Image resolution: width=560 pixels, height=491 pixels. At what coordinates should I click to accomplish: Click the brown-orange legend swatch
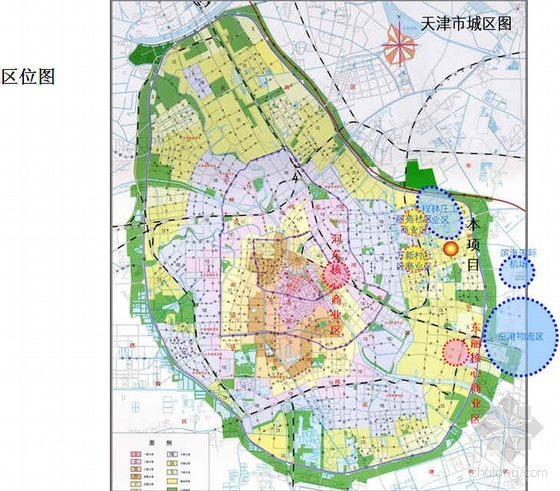point(136,476)
